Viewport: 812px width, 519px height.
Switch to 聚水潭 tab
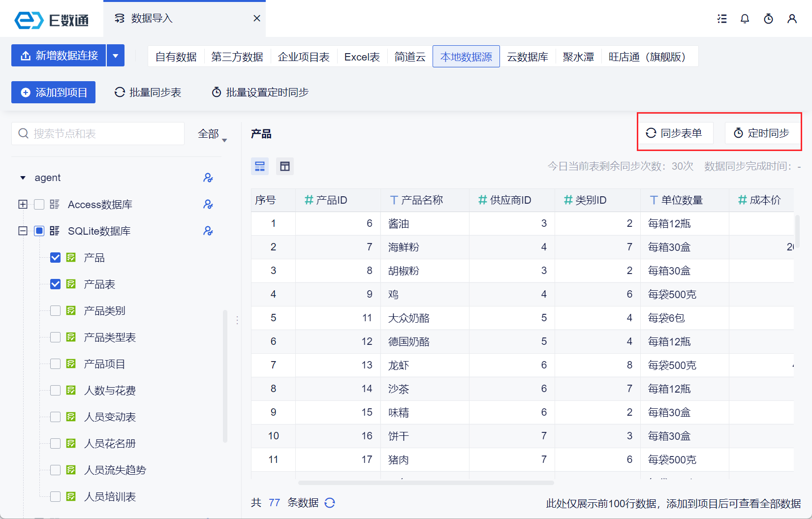tap(578, 57)
